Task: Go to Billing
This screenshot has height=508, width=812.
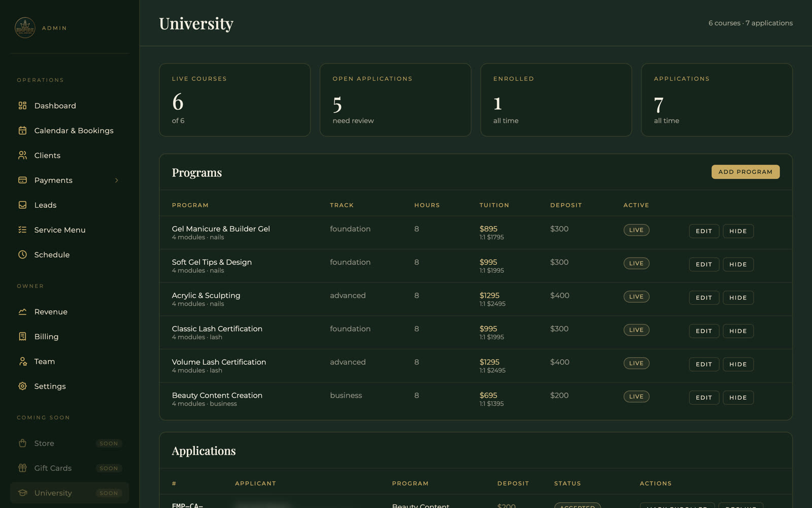Action: point(70,337)
